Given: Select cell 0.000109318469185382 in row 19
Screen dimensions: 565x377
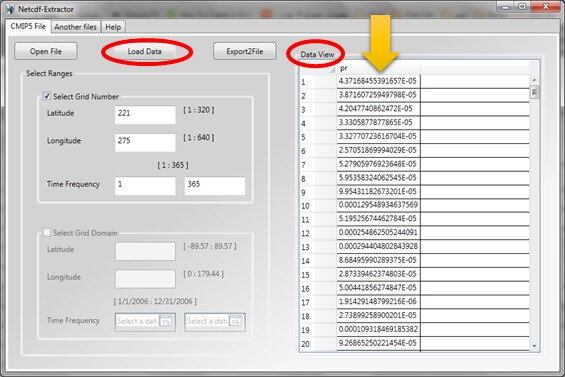Looking at the screenshot, I should 378,329.
